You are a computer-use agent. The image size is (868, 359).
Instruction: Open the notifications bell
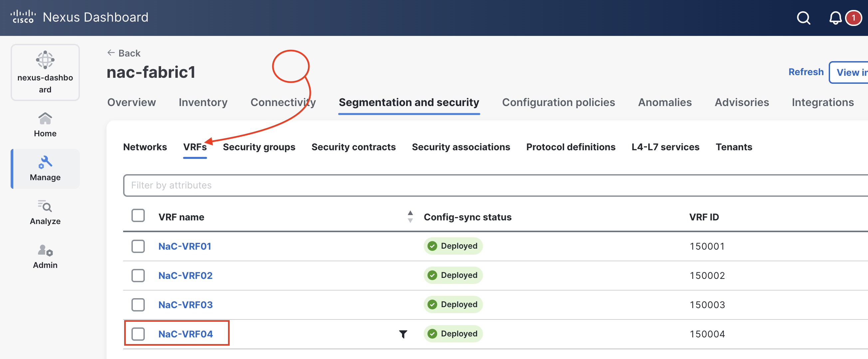[835, 18]
